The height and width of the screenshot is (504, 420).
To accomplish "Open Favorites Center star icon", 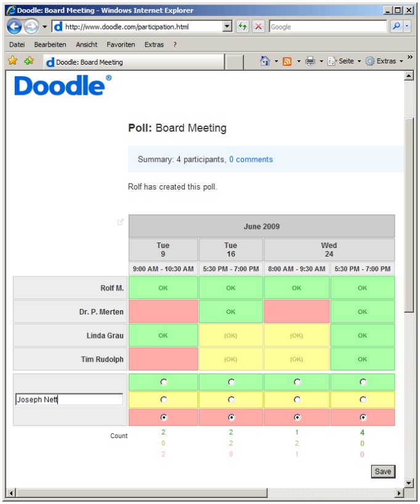I will (13, 60).
